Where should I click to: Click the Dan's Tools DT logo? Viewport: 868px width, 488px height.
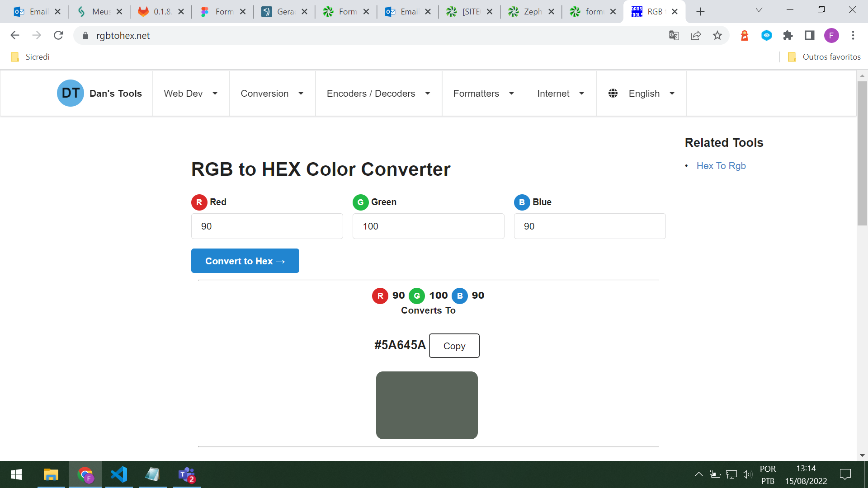pos(70,93)
